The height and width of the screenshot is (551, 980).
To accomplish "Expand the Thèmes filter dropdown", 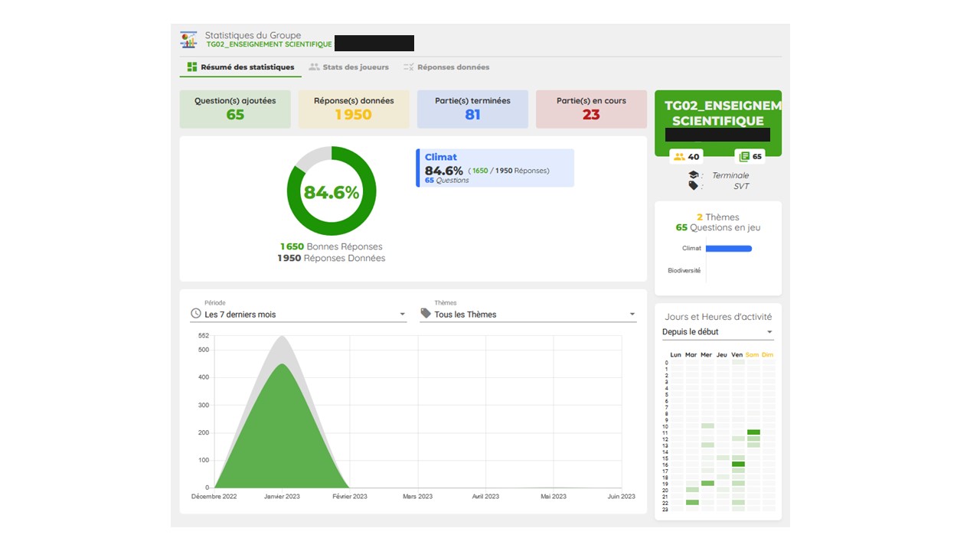I will [x=632, y=315].
